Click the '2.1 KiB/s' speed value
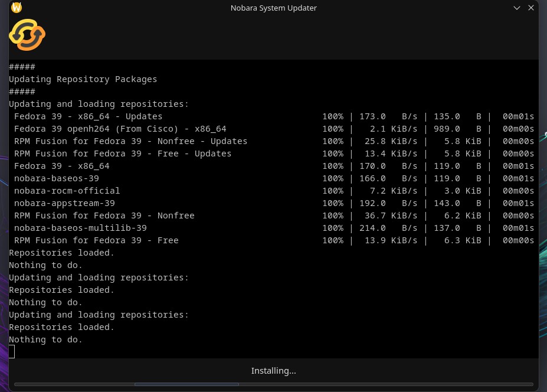 [x=394, y=129]
